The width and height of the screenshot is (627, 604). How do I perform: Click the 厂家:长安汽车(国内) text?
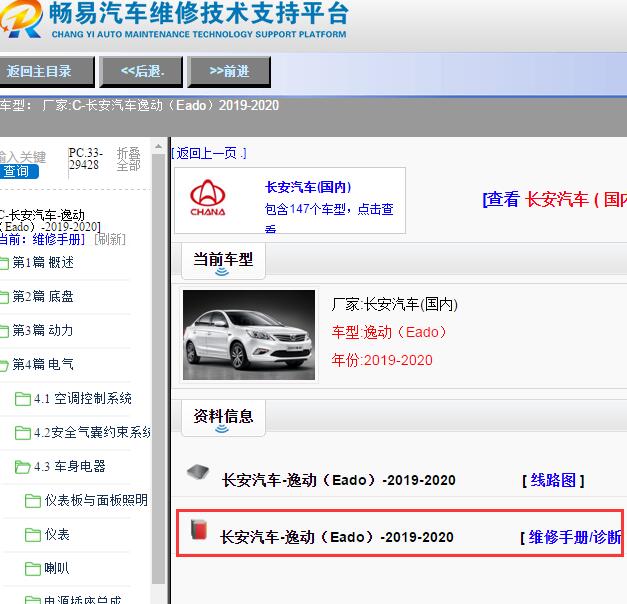tap(394, 304)
